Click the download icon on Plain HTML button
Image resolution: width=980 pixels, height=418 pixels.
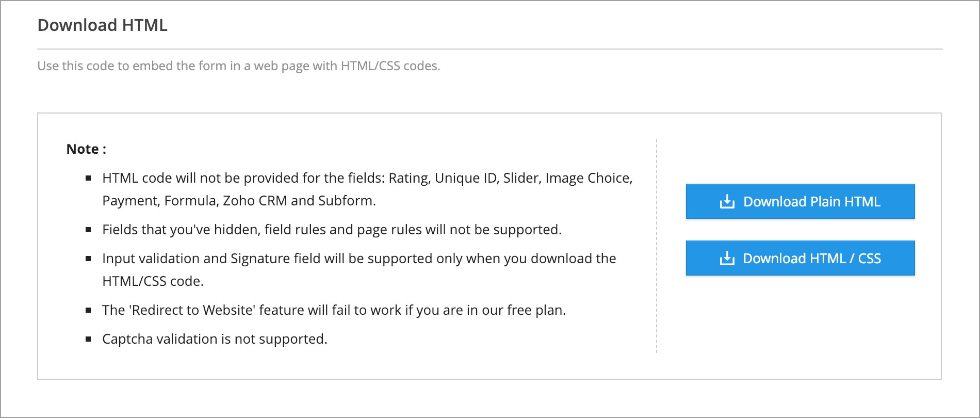point(727,201)
